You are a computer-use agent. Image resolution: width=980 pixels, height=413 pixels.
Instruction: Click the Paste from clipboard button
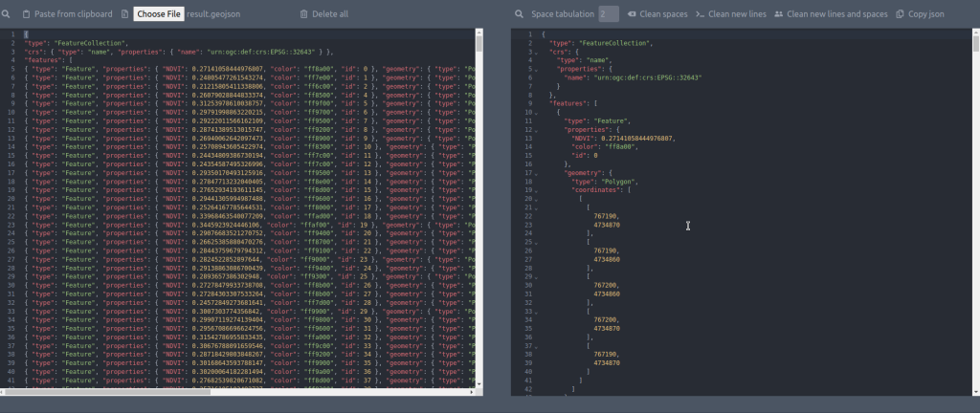68,13
